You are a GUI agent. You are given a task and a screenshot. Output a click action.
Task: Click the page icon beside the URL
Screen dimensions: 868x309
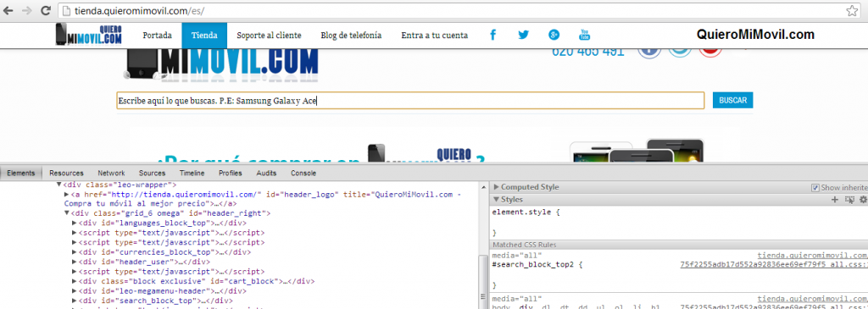pyautogui.click(x=66, y=10)
